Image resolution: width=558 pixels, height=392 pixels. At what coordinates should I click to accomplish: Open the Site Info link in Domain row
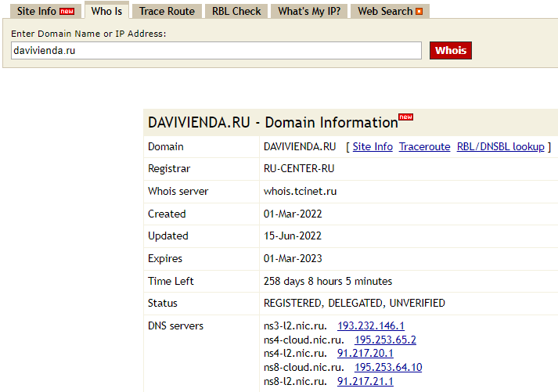(373, 146)
